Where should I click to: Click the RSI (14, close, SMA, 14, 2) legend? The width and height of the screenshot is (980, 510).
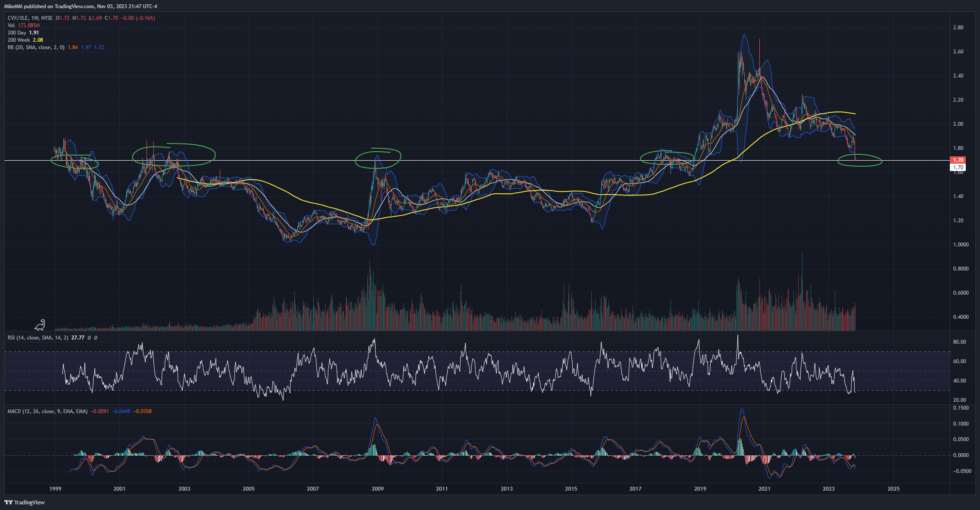pyautogui.click(x=38, y=338)
